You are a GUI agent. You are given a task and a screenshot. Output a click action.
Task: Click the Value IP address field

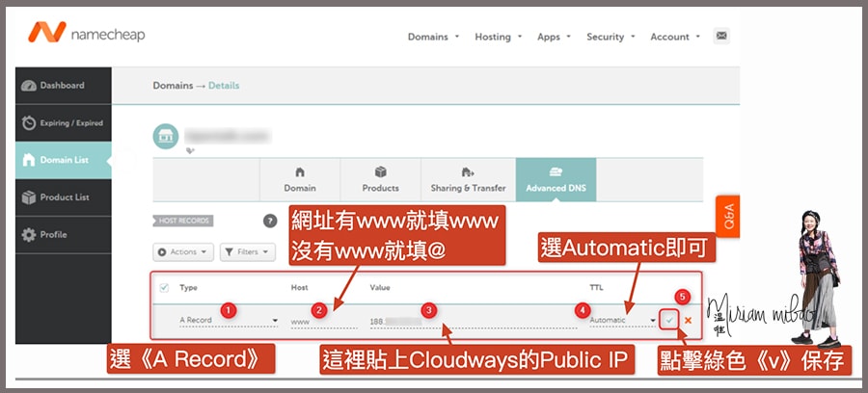click(x=474, y=321)
